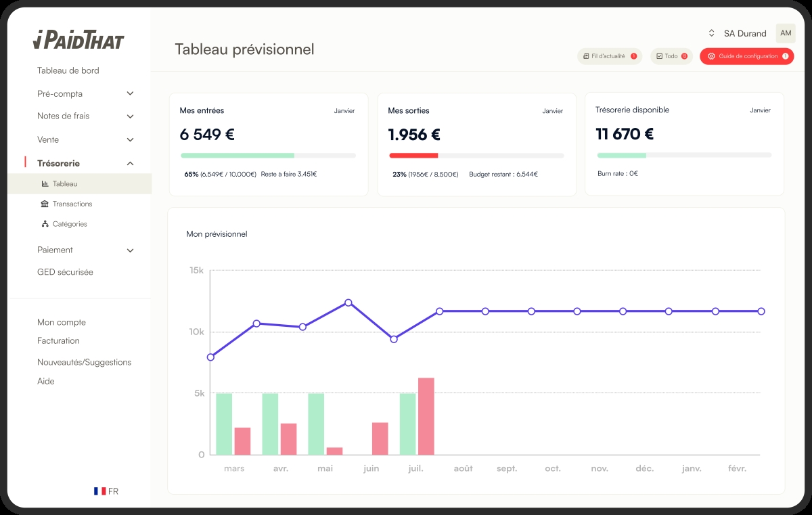Image resolution: width=812 pixels, height=515 pixels.
Task: Open the Mon compte link
Action: (x=62, y=323)
